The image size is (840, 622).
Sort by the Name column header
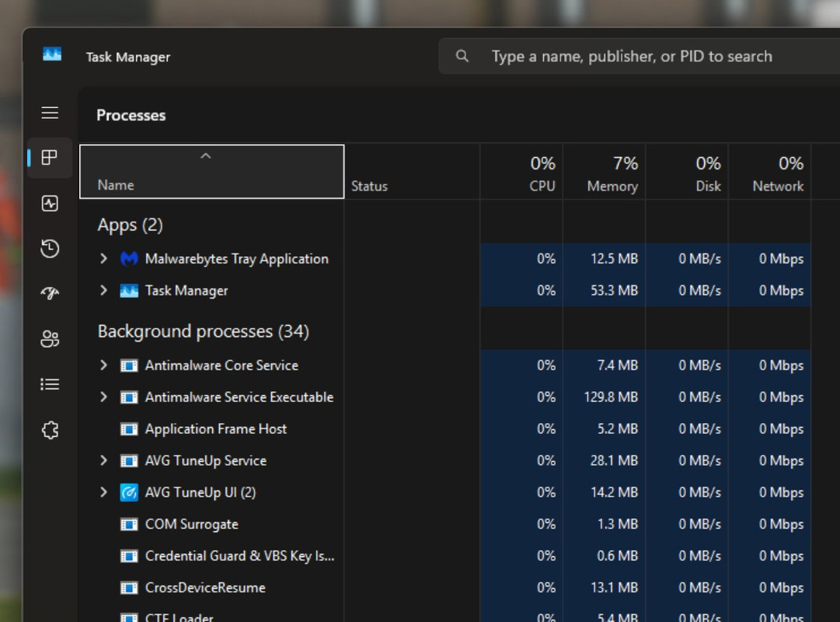(x=211, y=172)
